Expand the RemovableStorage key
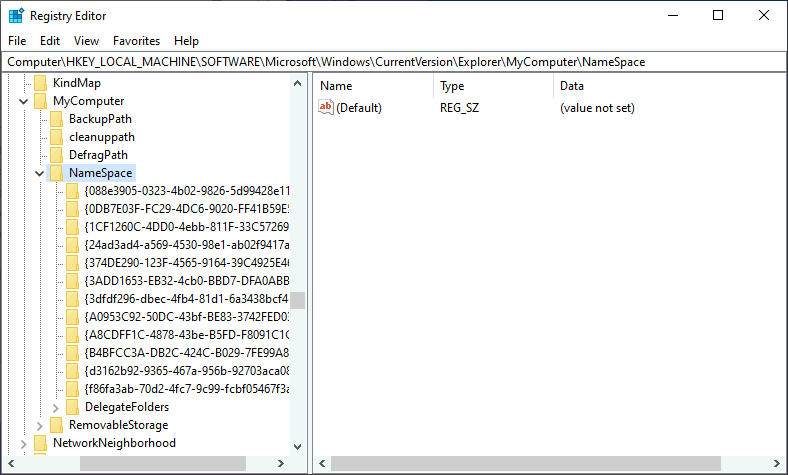The width and height of the screenshot is (788, 475). click(x=40, y=426)
